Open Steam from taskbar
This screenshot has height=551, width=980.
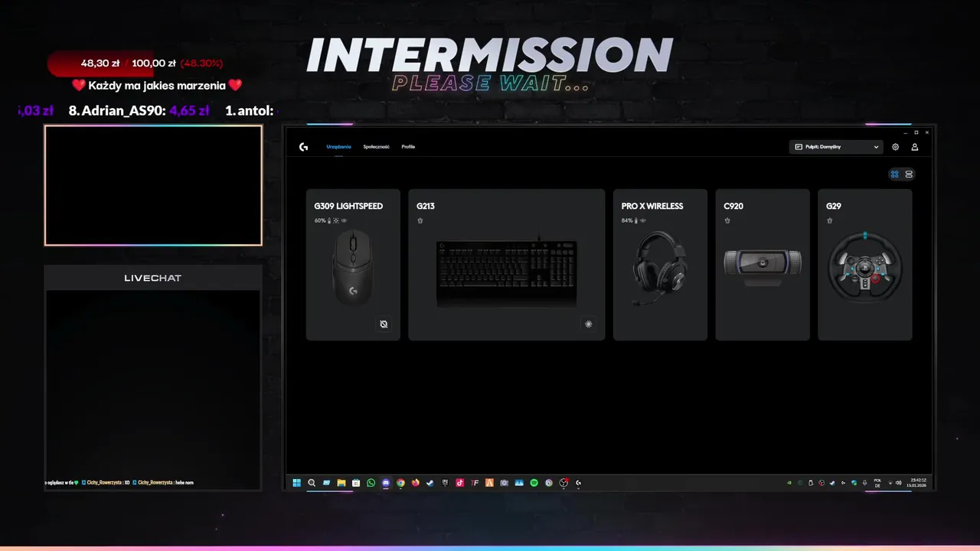(x=430, y=483)
